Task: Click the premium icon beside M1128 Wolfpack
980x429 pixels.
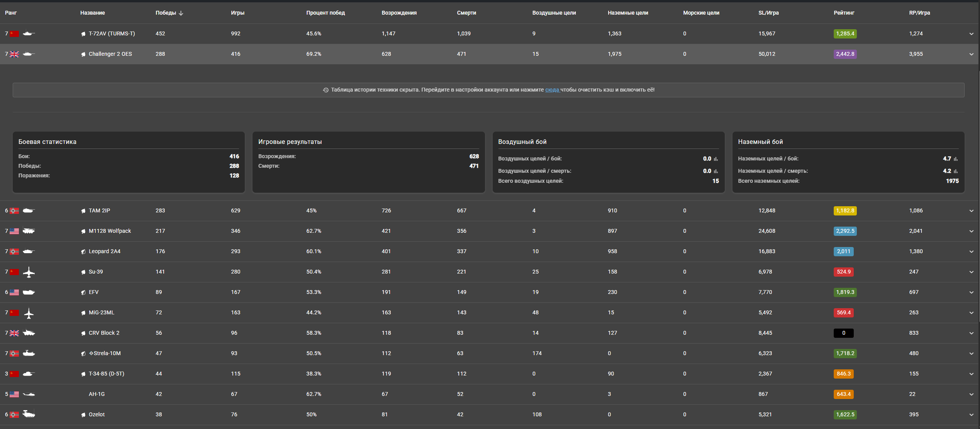Action: (x=83, y=231)
